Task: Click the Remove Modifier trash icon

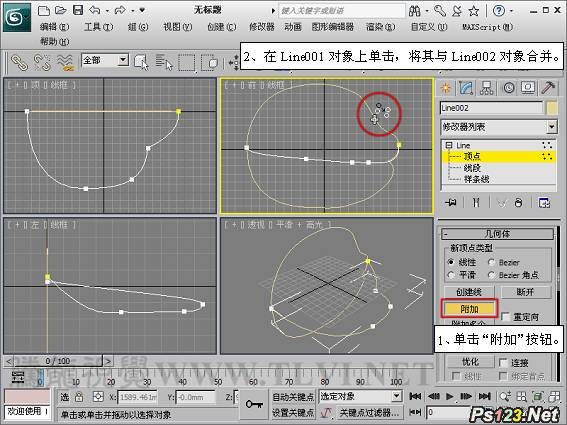Action: 519,203
